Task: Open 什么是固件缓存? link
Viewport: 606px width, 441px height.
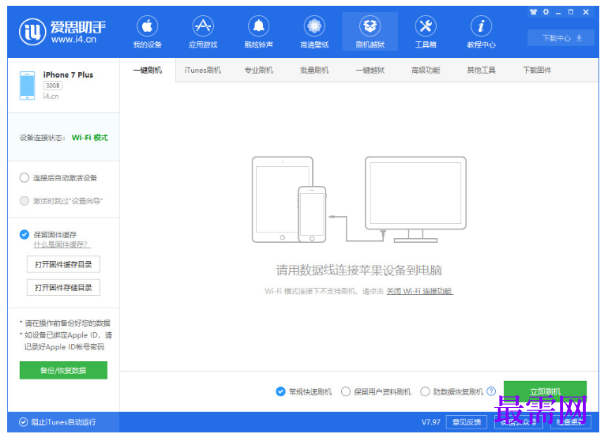Action: pyautogui.click(x=62, y=245)
